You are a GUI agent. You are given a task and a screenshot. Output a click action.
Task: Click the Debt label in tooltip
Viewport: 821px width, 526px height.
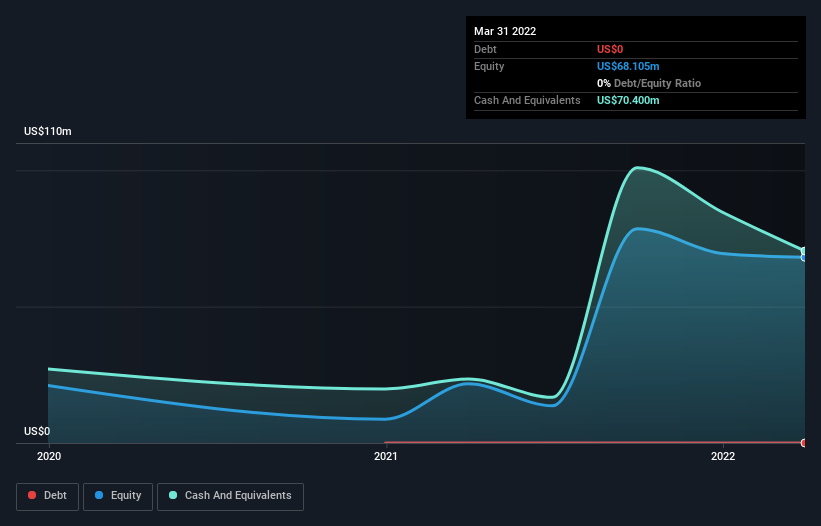click(485, 49)
